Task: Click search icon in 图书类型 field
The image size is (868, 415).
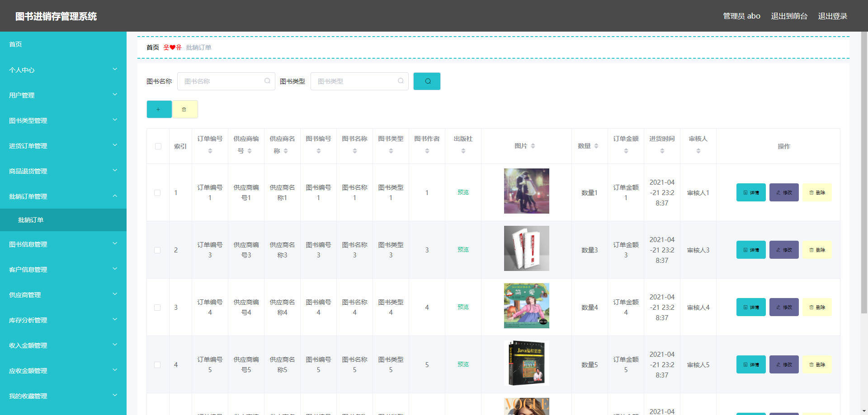Action: (x=401, y=81)
